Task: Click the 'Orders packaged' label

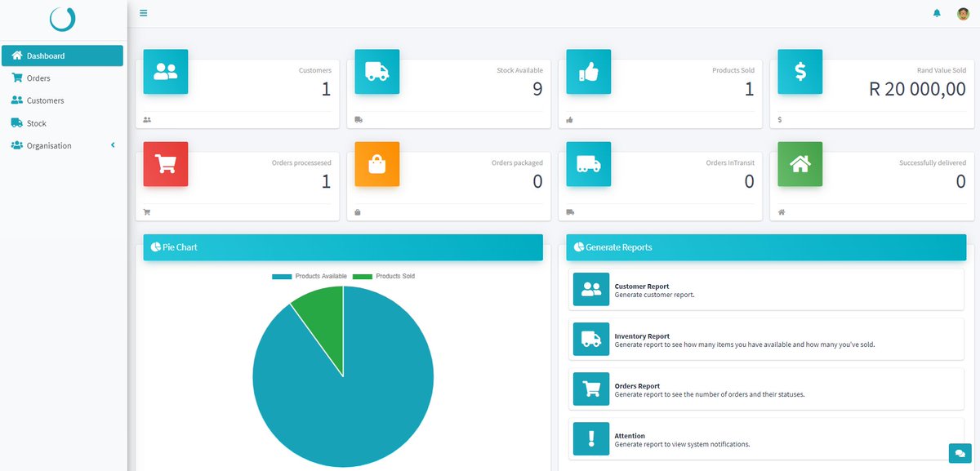Action: 517,163
